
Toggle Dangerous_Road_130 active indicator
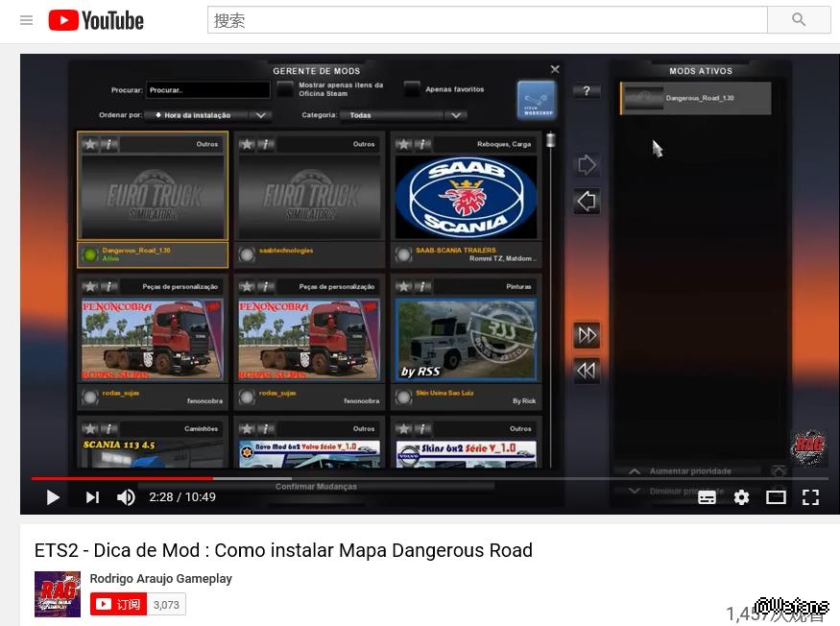[x=90, y=254]
